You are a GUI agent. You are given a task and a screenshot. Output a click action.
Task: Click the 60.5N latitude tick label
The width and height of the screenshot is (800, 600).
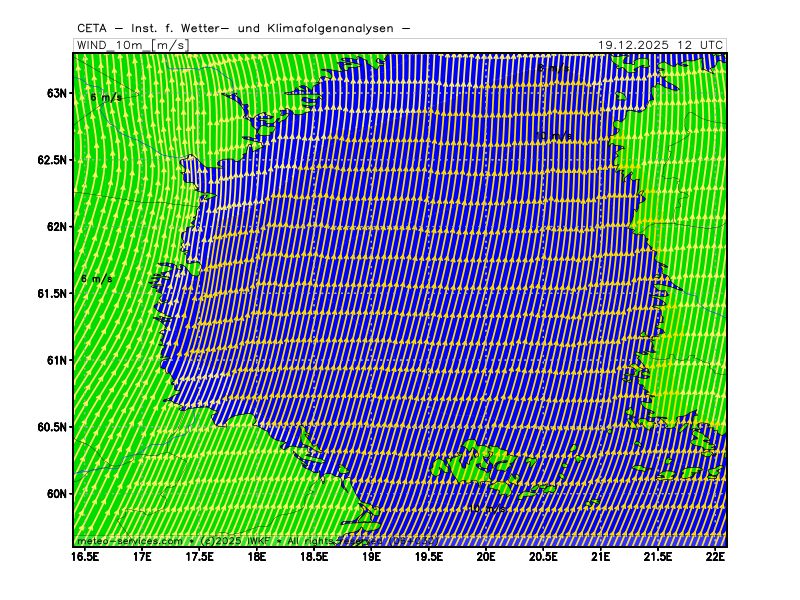tap(52, 427)
